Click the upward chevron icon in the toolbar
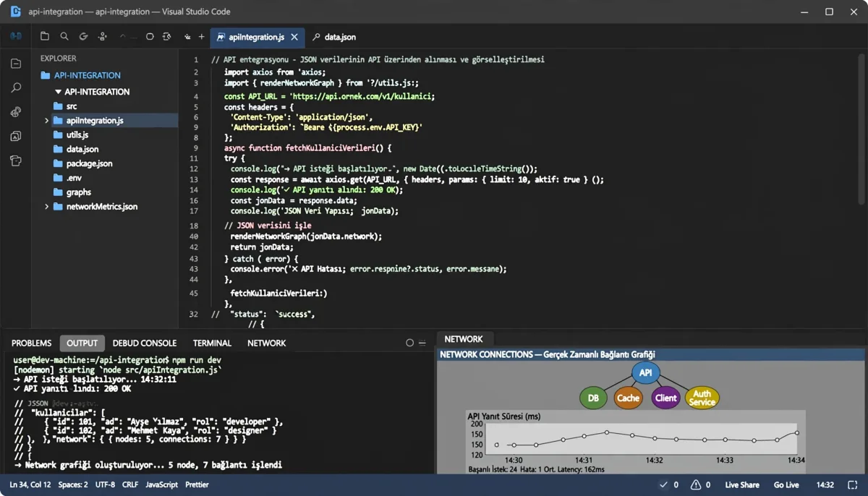 pos(122,36)
